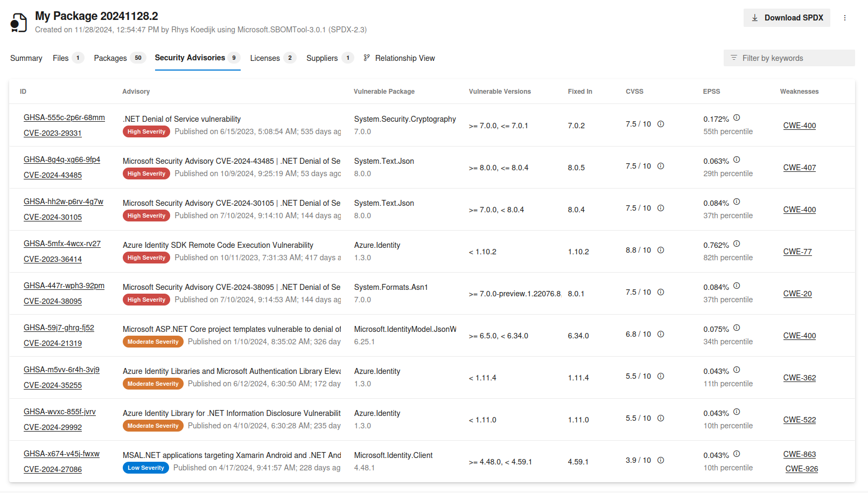Click the CVSS info icon for CVE-2023-29331
The height and width of the screenshot is (493, 868).
point(661,124)
